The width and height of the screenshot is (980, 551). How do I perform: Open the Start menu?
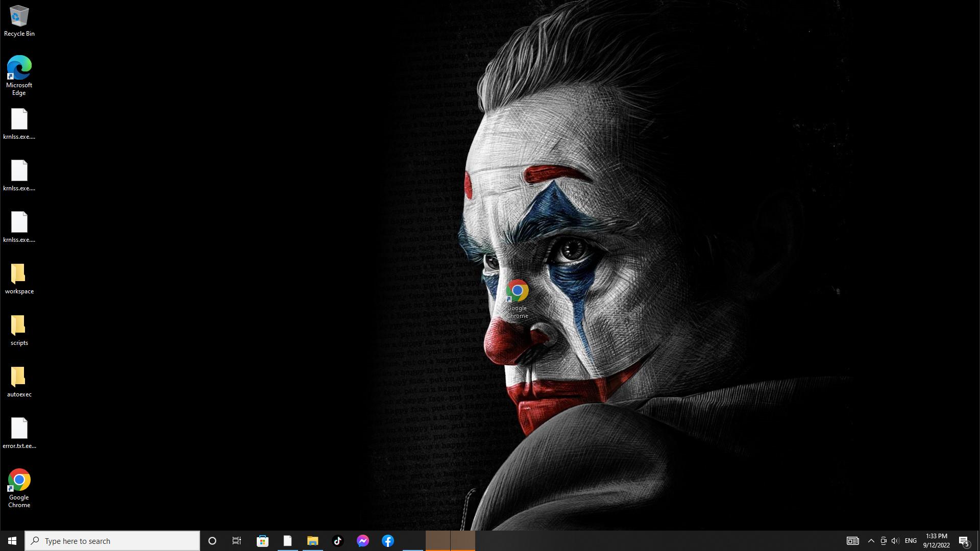click(x=12, y=541)
